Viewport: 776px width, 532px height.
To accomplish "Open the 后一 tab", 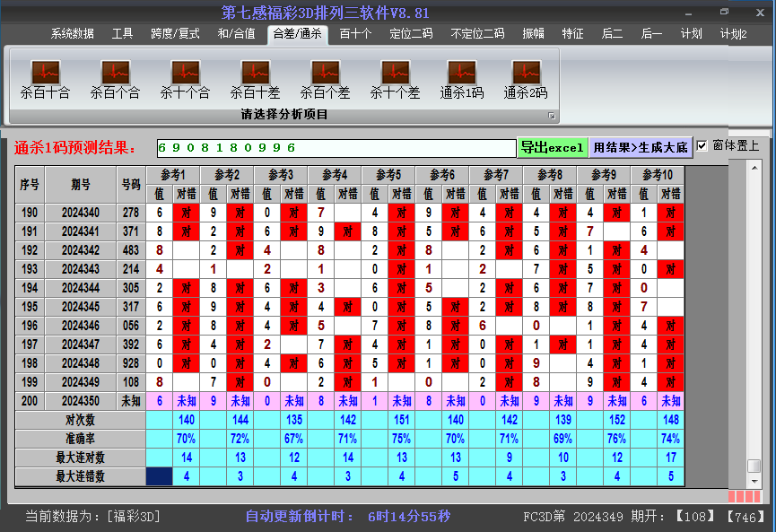I will pos(651,34).
